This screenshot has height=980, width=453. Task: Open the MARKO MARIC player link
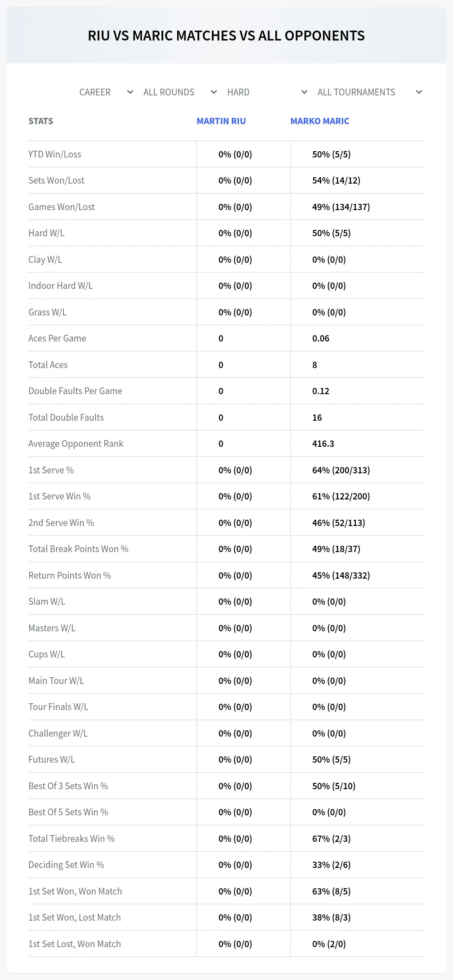pyautogui.click(x=320, y=121)
